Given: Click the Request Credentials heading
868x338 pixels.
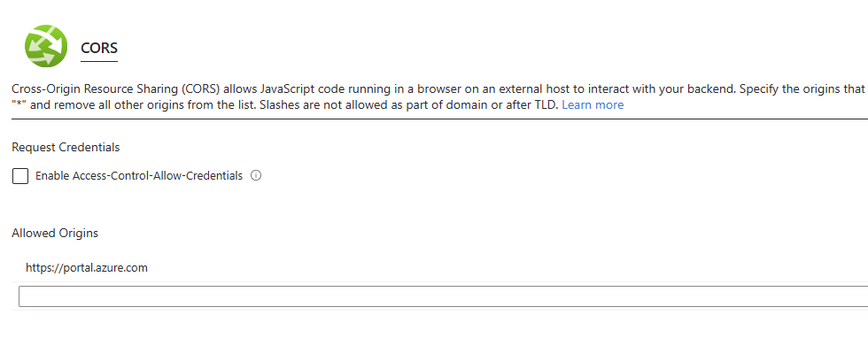Looking at the screenshot, I should (66, 148).
